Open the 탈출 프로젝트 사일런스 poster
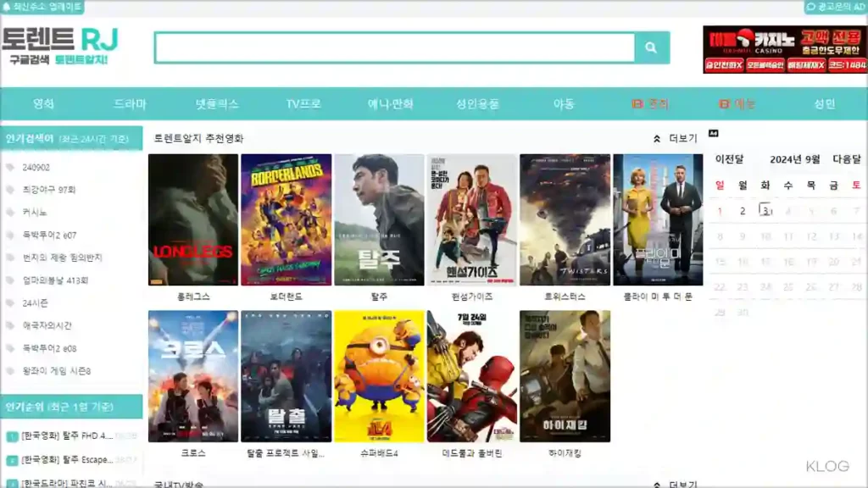 [287, 376]
